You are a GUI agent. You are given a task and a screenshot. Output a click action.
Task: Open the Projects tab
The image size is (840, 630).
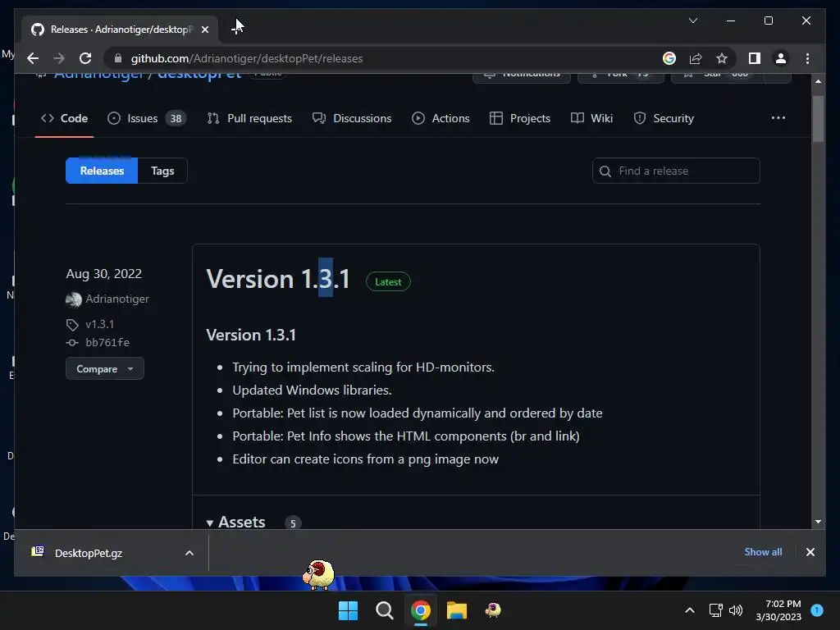point(519,118)
